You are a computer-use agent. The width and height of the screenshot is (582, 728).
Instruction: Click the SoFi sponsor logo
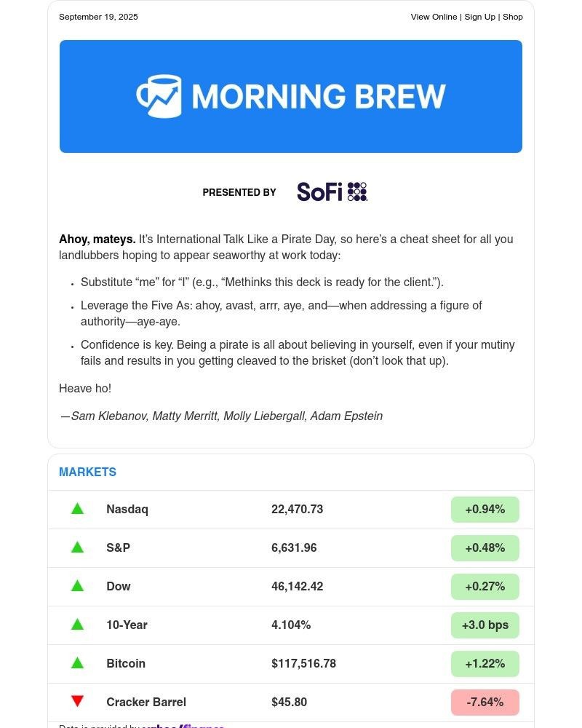(332, 191)
